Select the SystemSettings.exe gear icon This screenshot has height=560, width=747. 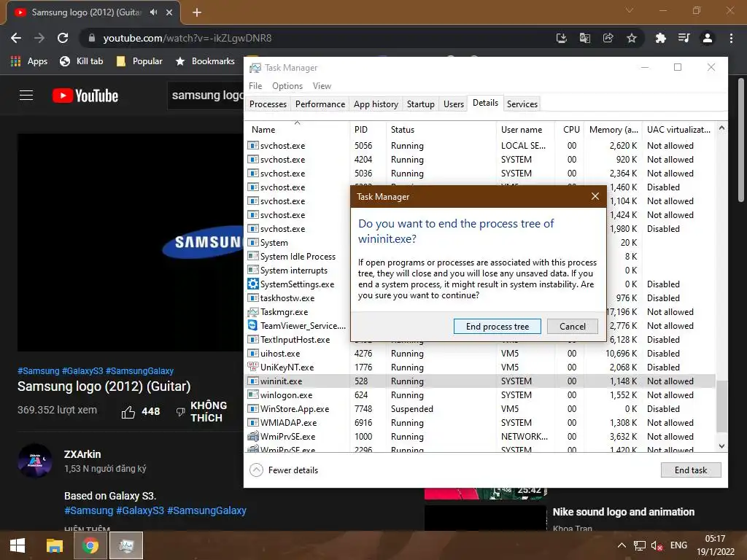click(x=253, y=284)
